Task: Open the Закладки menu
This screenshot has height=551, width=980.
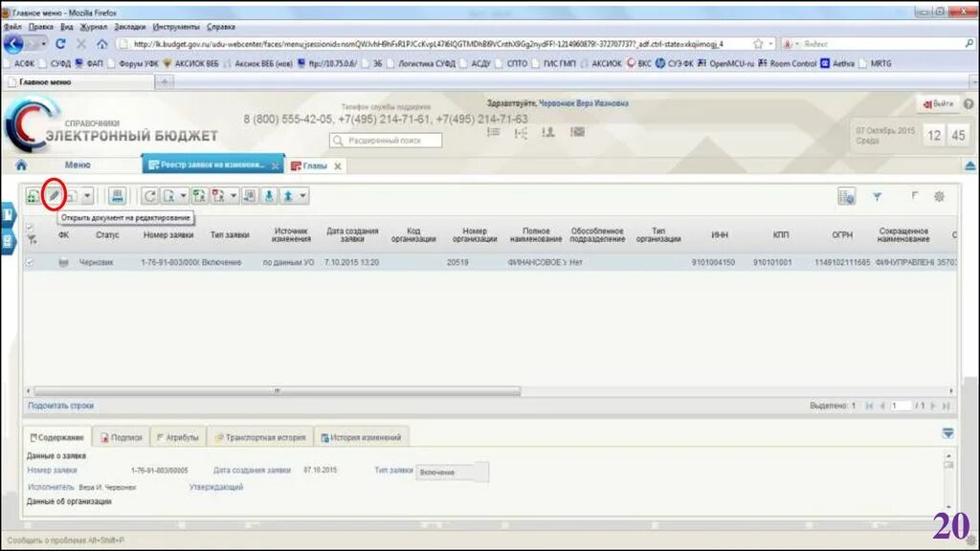Action: (x=130, y=27)
